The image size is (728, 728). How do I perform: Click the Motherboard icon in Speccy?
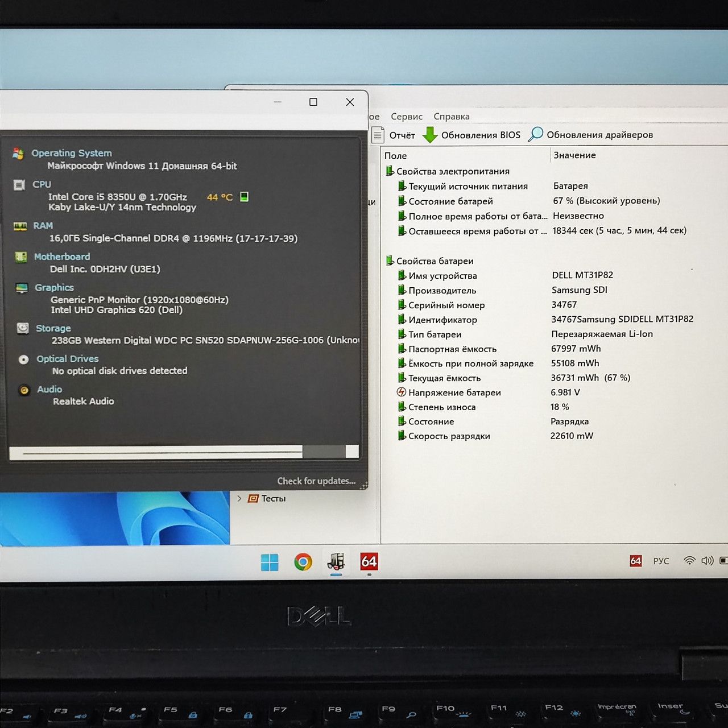click(x=21, y=257)
